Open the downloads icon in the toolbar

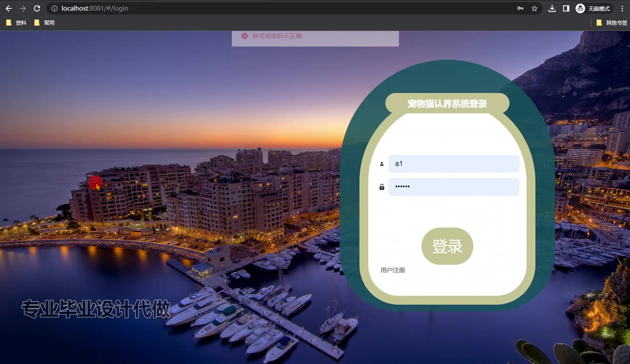(x=552, y=8)
